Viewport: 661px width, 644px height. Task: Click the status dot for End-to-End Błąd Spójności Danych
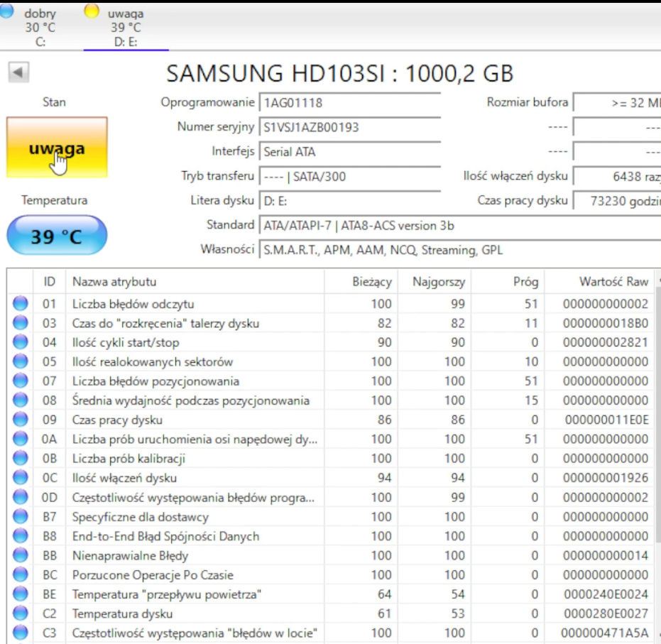20,535
